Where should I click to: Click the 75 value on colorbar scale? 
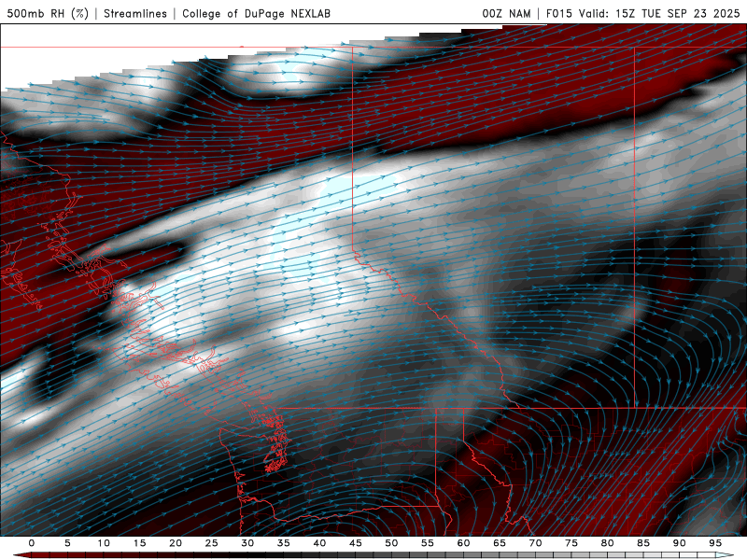pos(571,543)
